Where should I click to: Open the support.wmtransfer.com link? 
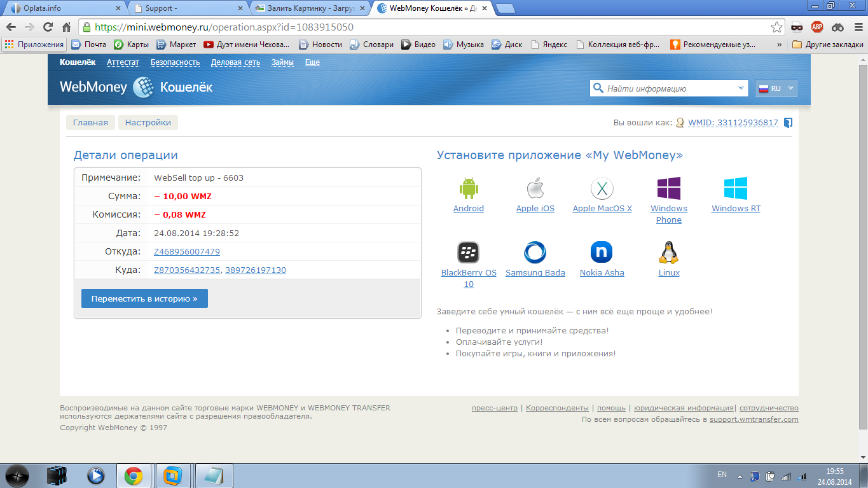pos(754,420)
